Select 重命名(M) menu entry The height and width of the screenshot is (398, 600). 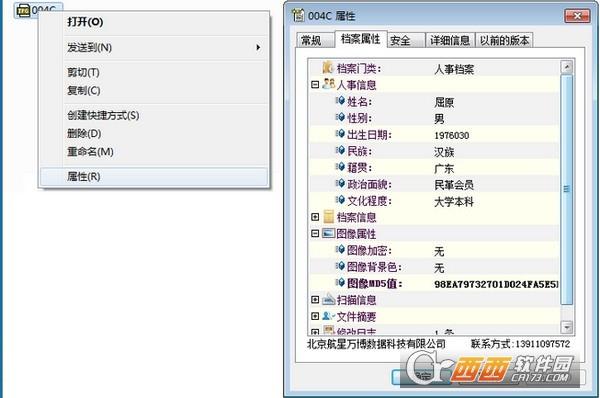90,152
